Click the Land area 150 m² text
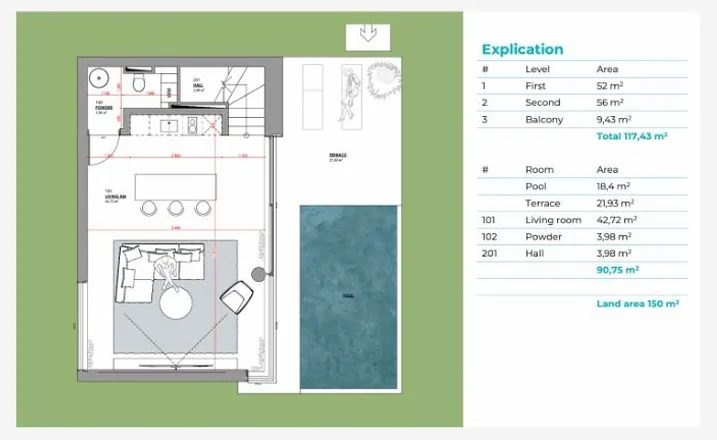 (637, 303)
